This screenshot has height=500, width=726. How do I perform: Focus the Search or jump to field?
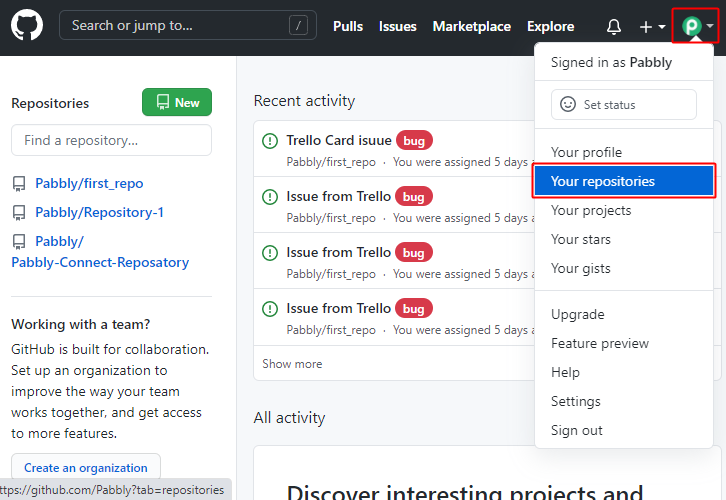coord(188,25)
